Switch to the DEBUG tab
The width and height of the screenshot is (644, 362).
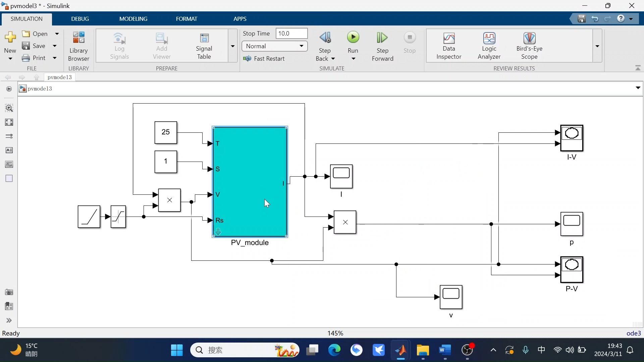tap(80, 19)
